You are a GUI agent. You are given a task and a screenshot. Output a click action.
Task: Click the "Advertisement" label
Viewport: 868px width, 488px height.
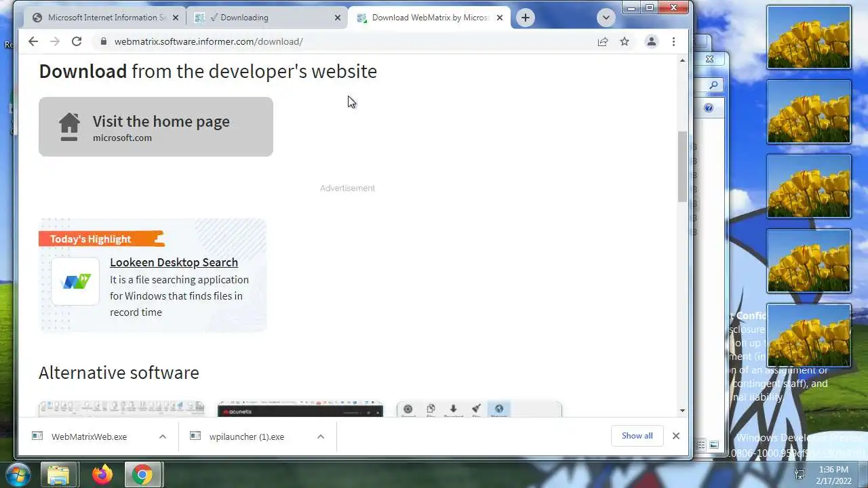coord(347,188)
